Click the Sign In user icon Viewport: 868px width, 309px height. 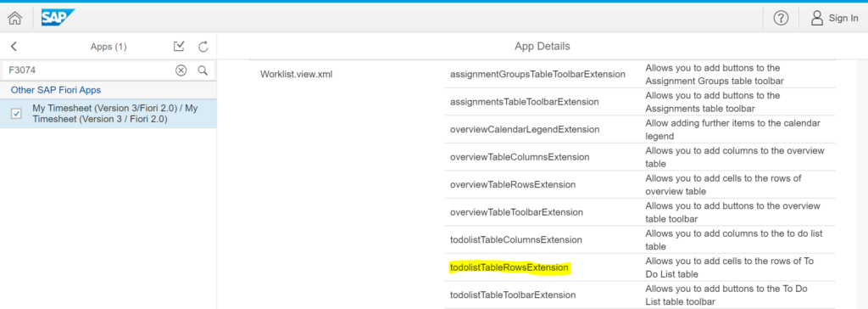pos(817,19)
